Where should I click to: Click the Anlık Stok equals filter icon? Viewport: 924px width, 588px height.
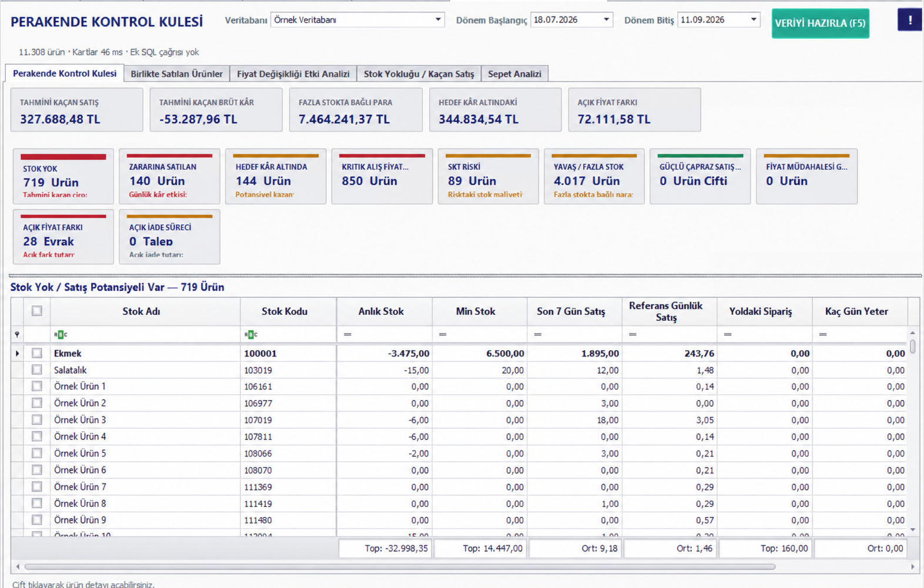coord(347,334)
